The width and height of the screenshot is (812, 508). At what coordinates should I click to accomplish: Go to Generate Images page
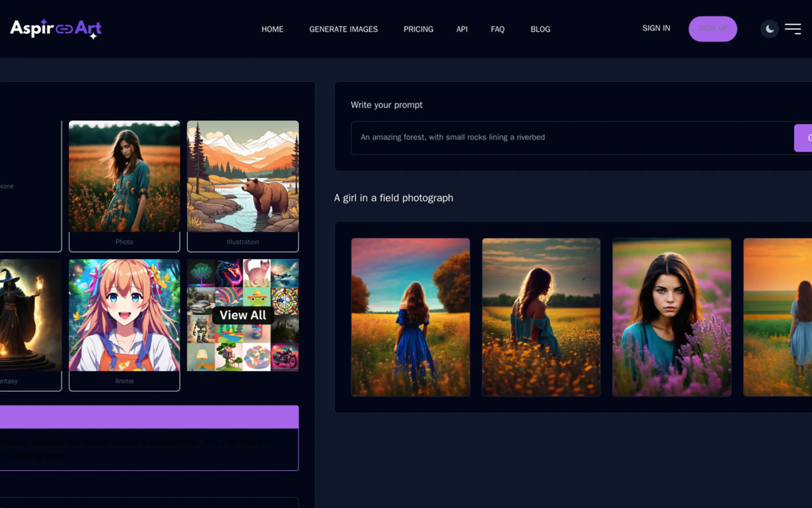coord(343,29)
